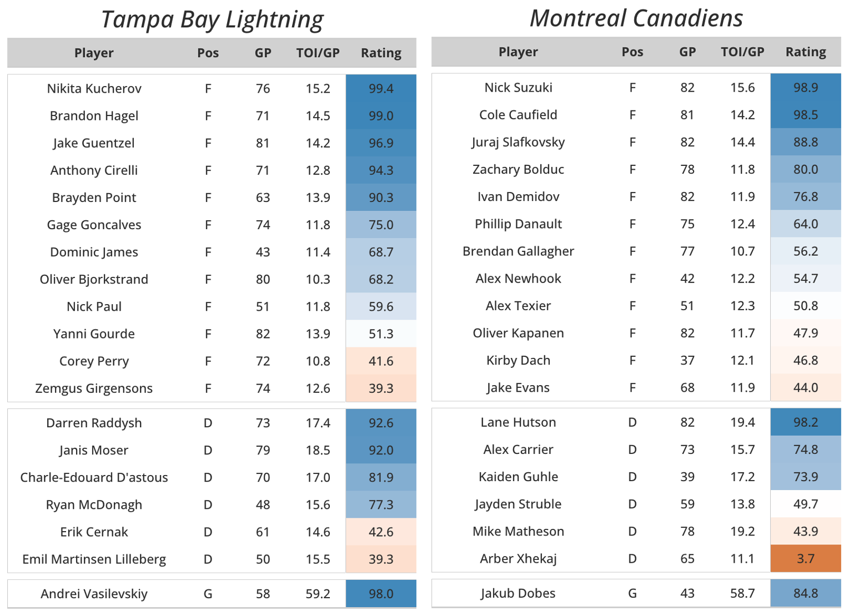Screen dimensions: 849x616
Task: Click the Tampa Bay Lightning team title
Action: (x=212, y=19)
